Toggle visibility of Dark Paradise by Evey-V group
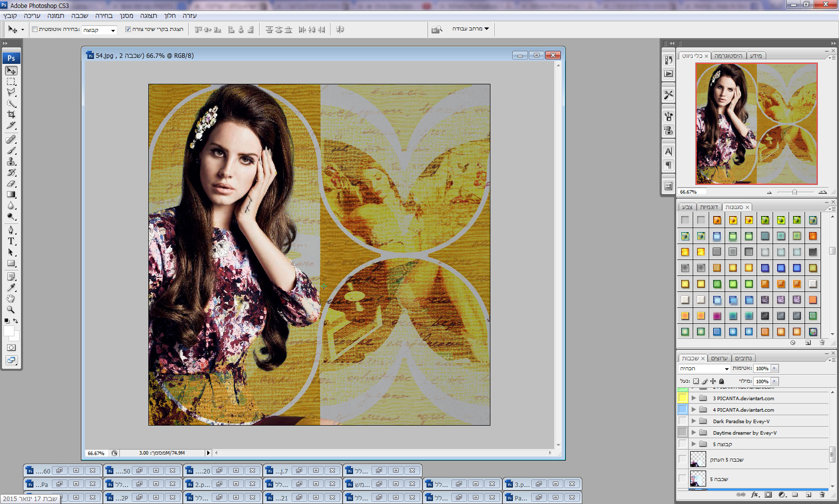This screenshot has height=504, width=839. pyautogui.click(x=682, y=421)
